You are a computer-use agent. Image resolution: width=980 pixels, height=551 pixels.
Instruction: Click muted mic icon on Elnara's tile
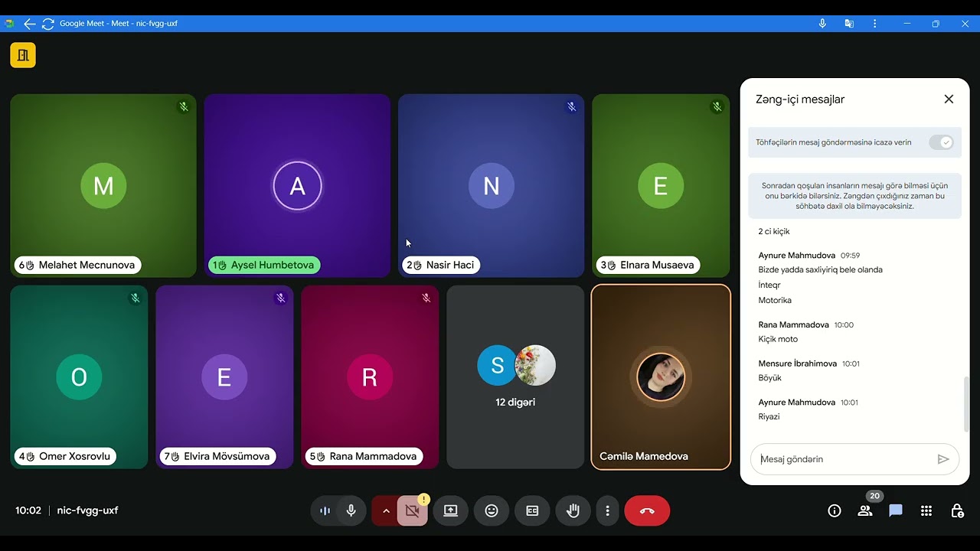(717, 107)
